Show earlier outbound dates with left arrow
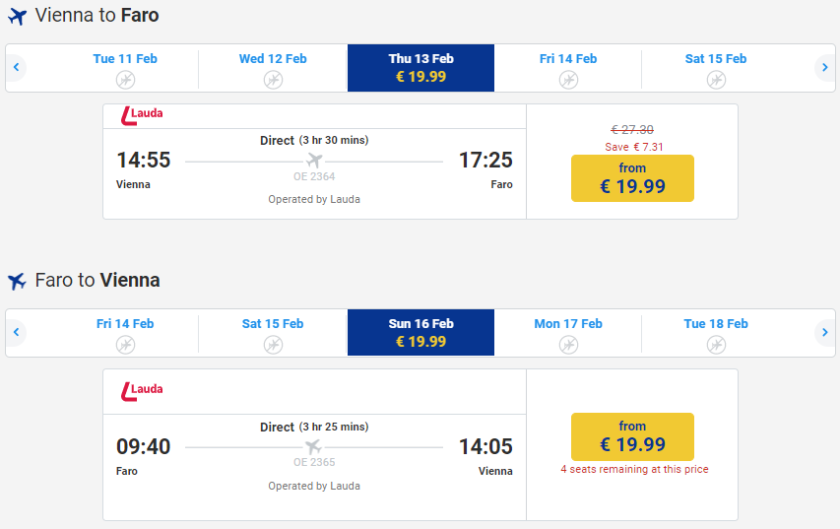The height and width of the screenshot is (529, 840). click(16, 68)
